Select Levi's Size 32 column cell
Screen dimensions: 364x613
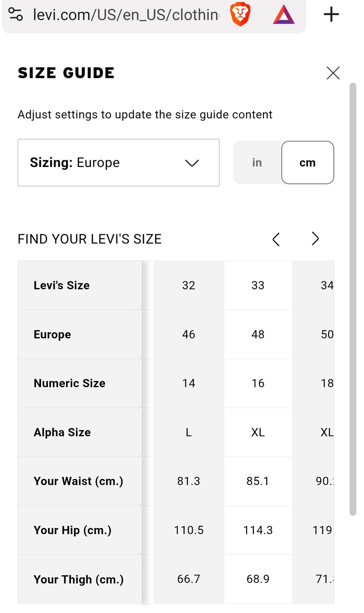pos(188,285)
